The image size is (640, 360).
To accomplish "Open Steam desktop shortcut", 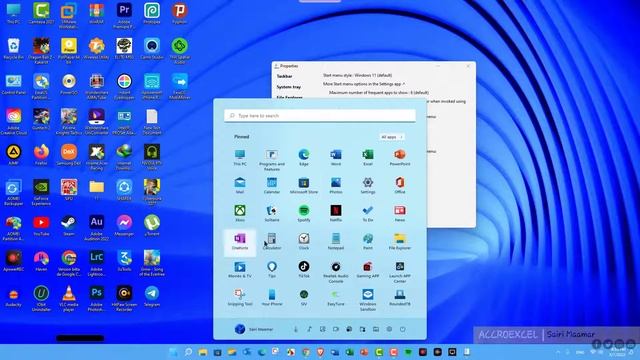I will click(x=69, y=225).
